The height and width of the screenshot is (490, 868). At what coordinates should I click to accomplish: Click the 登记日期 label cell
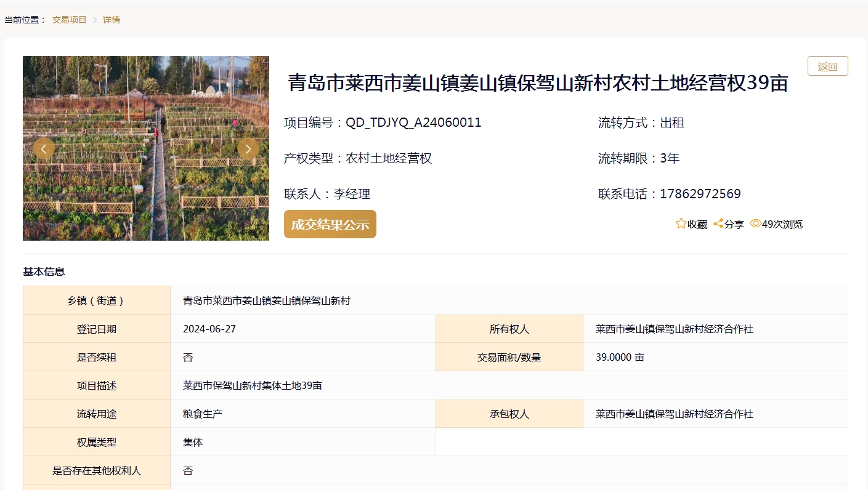(x=97, y=329)
